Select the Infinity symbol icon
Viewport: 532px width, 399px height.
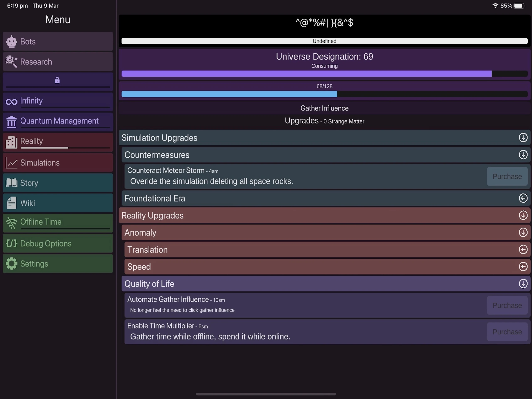[11, 102]
